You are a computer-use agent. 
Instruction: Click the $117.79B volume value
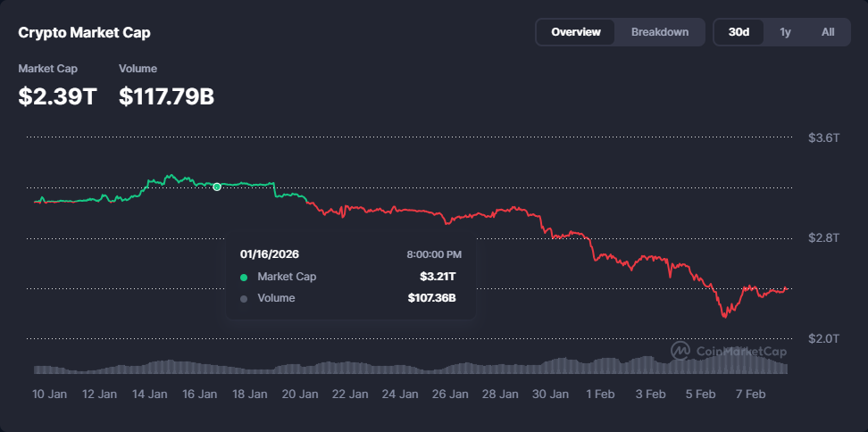(166, 96)
